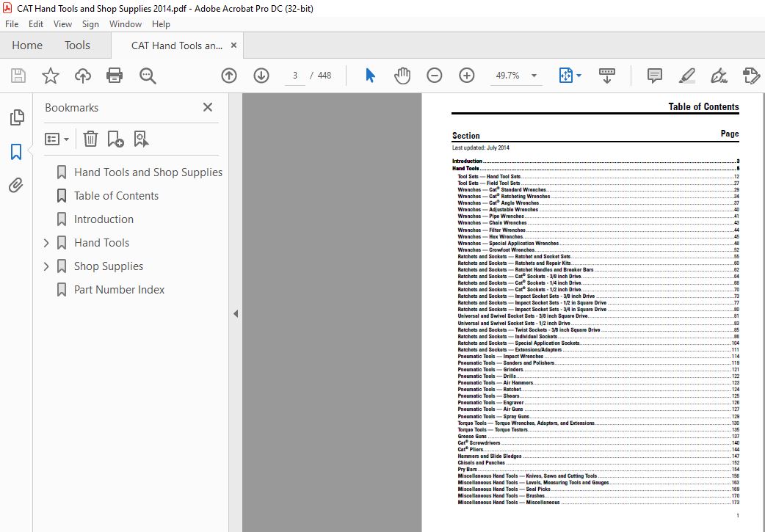The height and width of the screenshot is (532, 765).
Task: Click the scrolling mode keyboard icon
Action: tap(607, 76)
